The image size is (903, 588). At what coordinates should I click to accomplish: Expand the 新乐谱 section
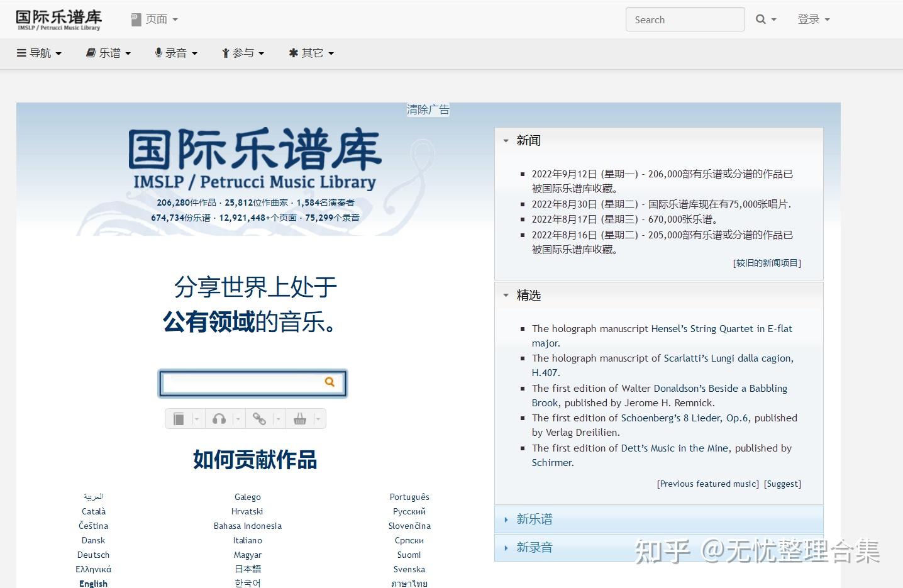[x=659, y=519]
